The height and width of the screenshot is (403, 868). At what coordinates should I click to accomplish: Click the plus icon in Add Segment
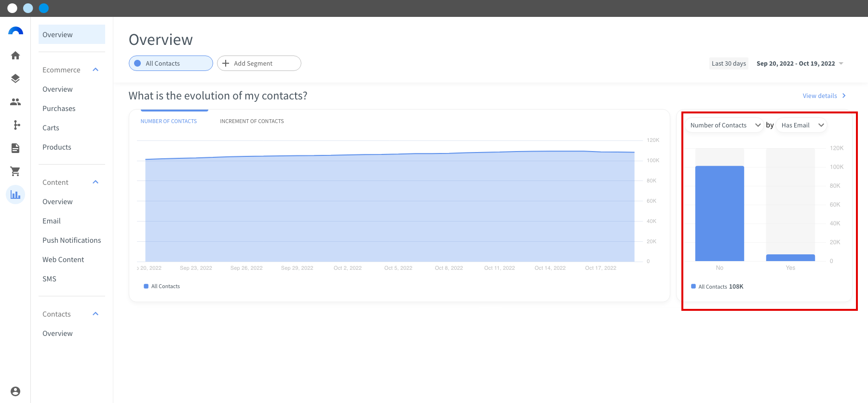pyautogui.click(x=226, y=63)
